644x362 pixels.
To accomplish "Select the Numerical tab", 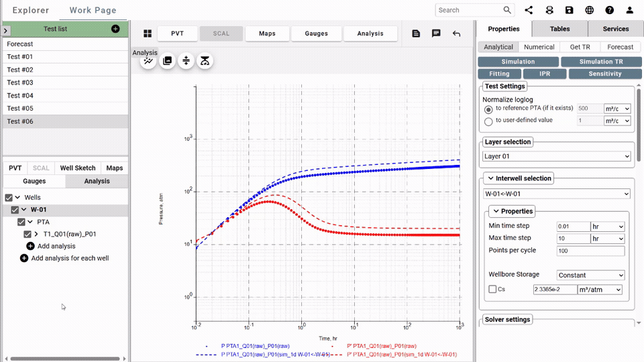I will tap(539, 47).
